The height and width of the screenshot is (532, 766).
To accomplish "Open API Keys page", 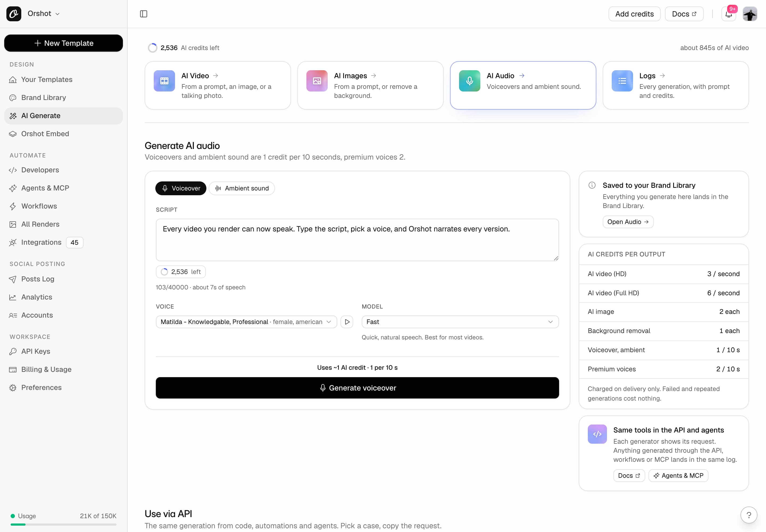I will (63, 351).
